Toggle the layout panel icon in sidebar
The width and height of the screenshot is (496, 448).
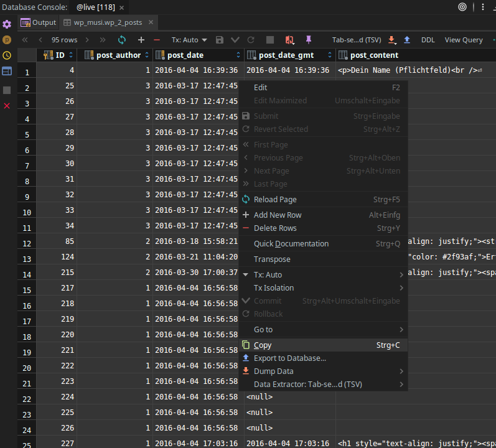pyautogui.click(x=7, y=71)
